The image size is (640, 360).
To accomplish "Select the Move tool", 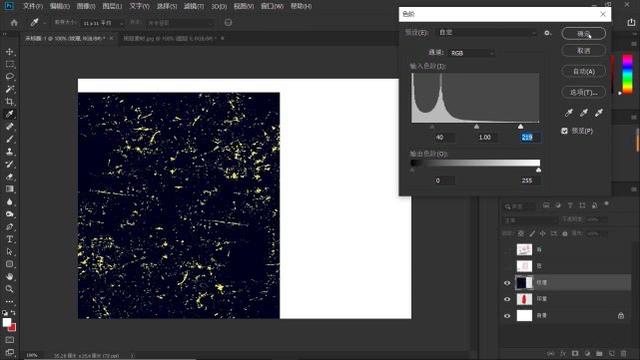I will 9,52.
